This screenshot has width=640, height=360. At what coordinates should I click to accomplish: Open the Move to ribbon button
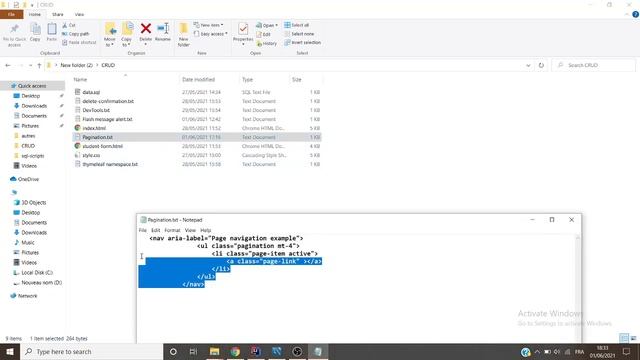pos(110,35)
